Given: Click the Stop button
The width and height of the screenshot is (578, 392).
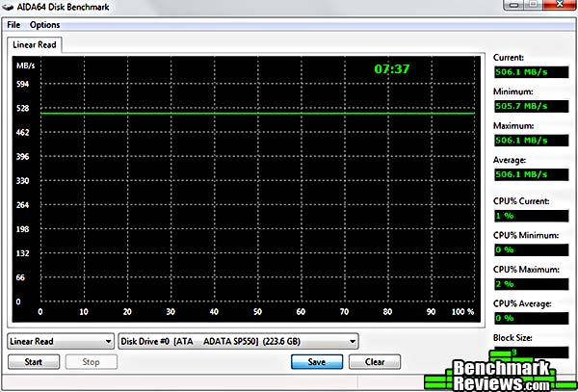Looking at the screenshot, I should point(91,362).
